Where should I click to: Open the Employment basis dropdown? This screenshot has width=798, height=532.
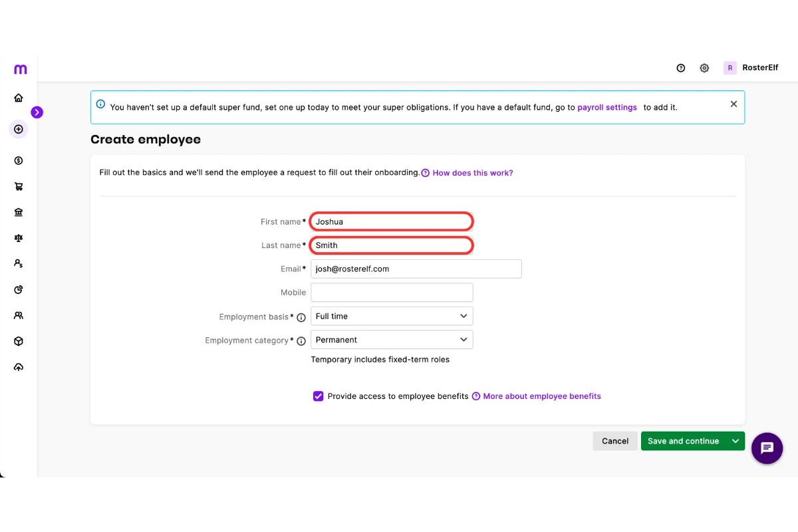[392, 316]
